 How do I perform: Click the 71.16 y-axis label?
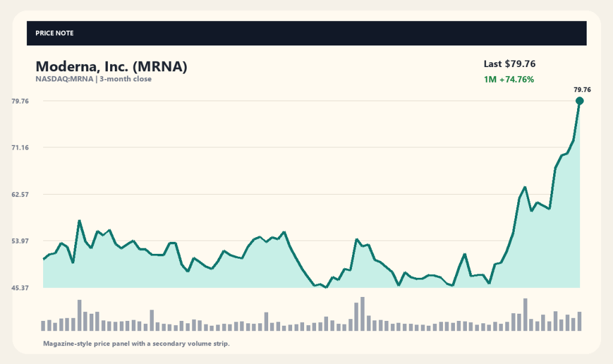(x=20, y=147)
